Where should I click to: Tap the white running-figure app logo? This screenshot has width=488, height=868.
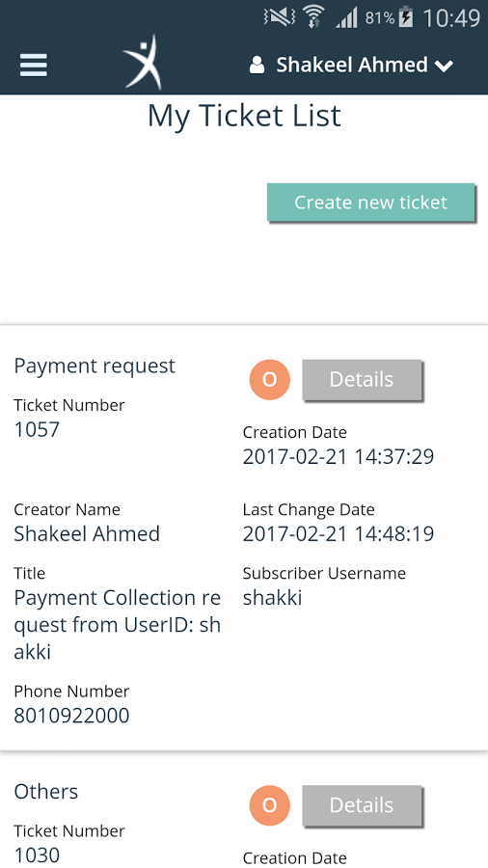(144, 62)
